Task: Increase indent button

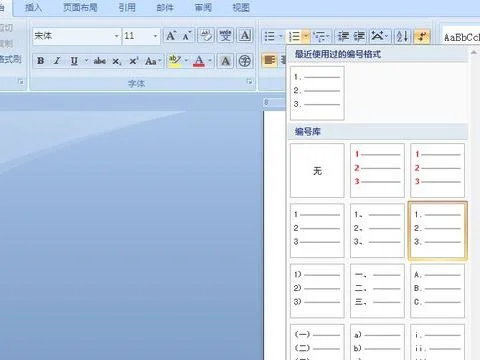Action: click(x=359, y=36)
